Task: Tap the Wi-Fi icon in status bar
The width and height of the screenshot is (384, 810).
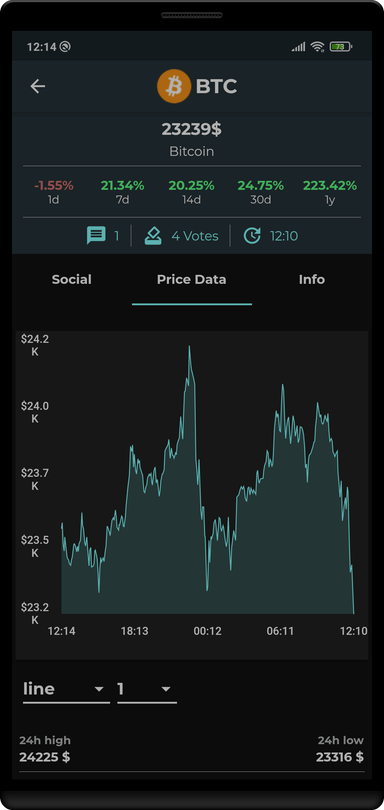Action: 317,47
